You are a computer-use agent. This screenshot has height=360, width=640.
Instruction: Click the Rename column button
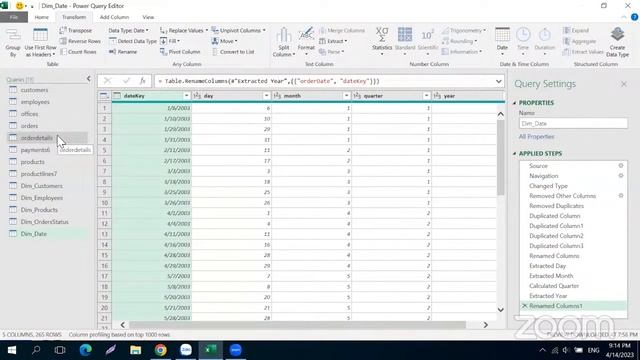tap(123, 52)
